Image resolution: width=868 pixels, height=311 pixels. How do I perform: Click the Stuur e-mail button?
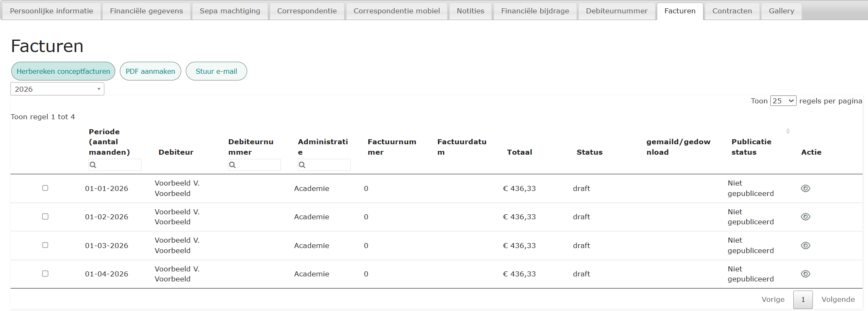(x=216, y=71)
